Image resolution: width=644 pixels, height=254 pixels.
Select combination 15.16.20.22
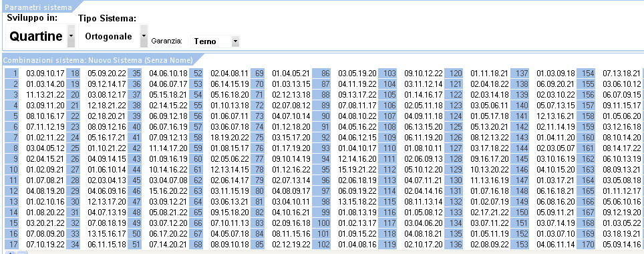(x=168, y=191)
